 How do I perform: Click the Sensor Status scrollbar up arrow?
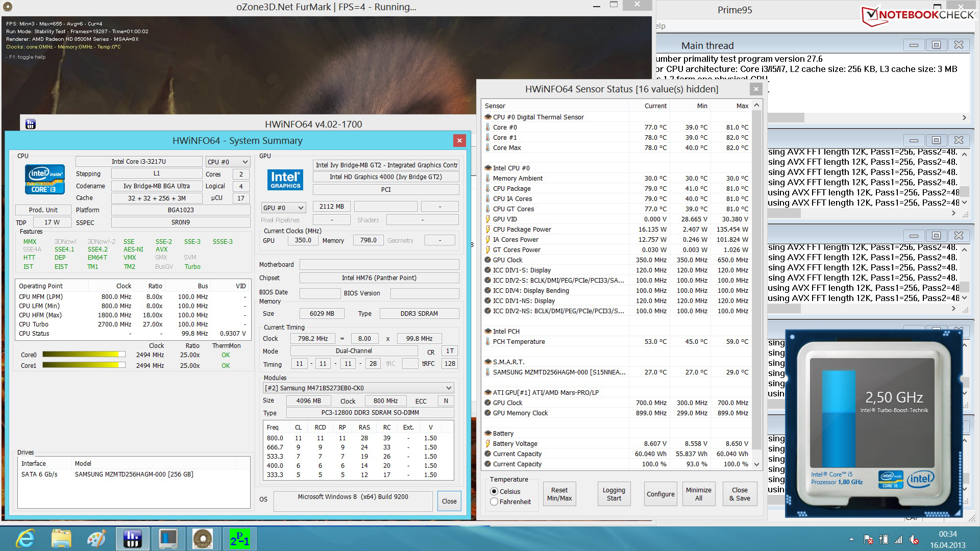pyautogui.click(x=756, y=105)
